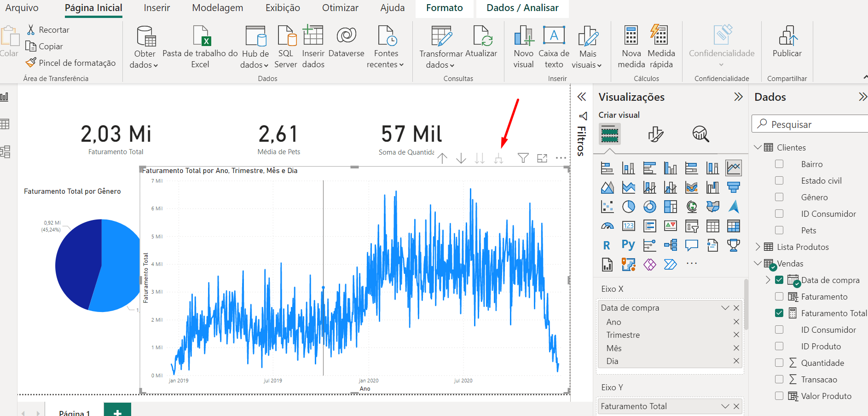Select the donut chart visualization icon
This screenshot has width=868, height=416.
649,207
